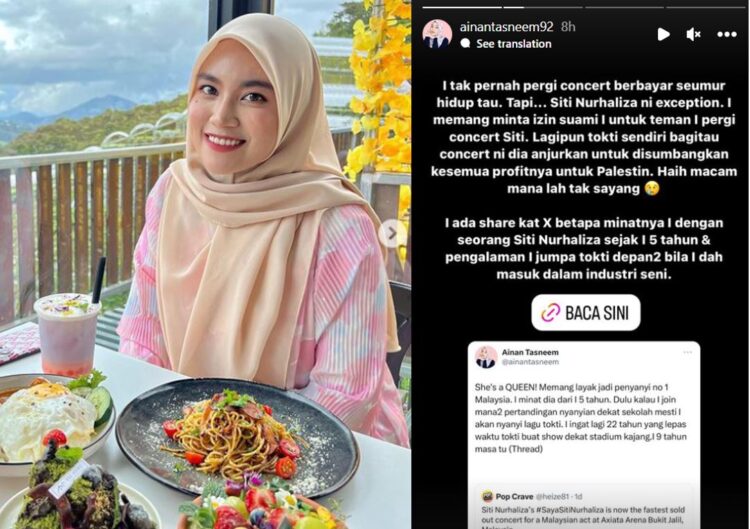Click @ainantasneem handle in tweet
The width and height of the screenshot is (750, 529).
(530, 362)
